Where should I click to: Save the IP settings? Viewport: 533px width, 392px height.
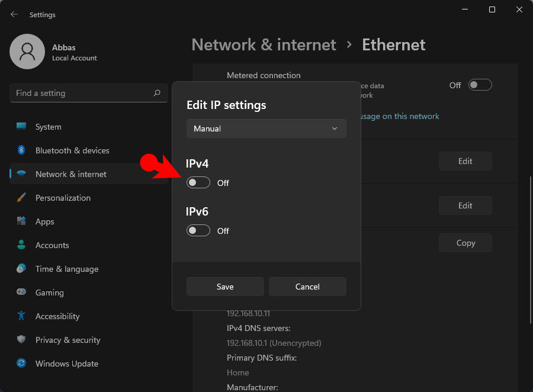(225, 287)
